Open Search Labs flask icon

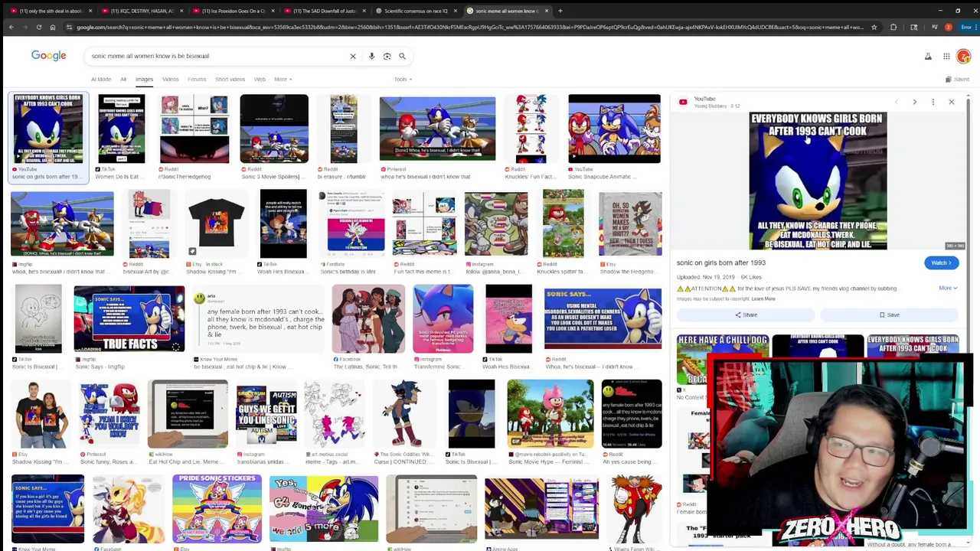[x=928, y=56]
